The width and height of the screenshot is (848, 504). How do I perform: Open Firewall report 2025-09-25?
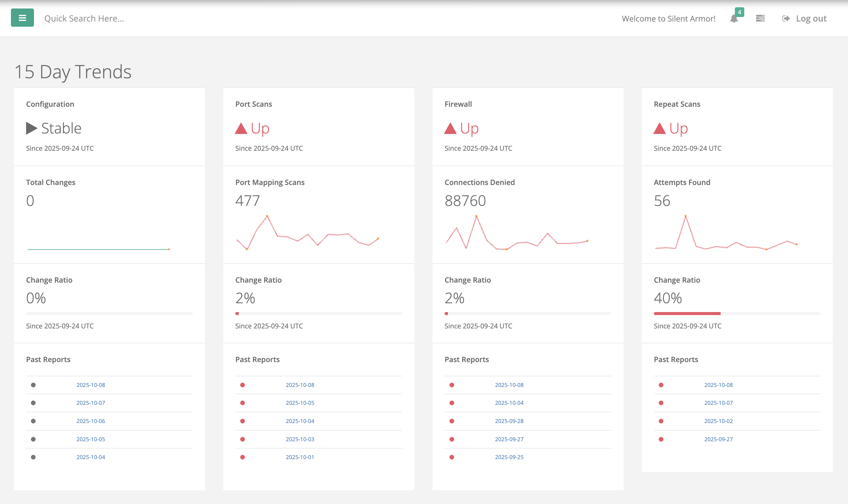click(509, 457)
